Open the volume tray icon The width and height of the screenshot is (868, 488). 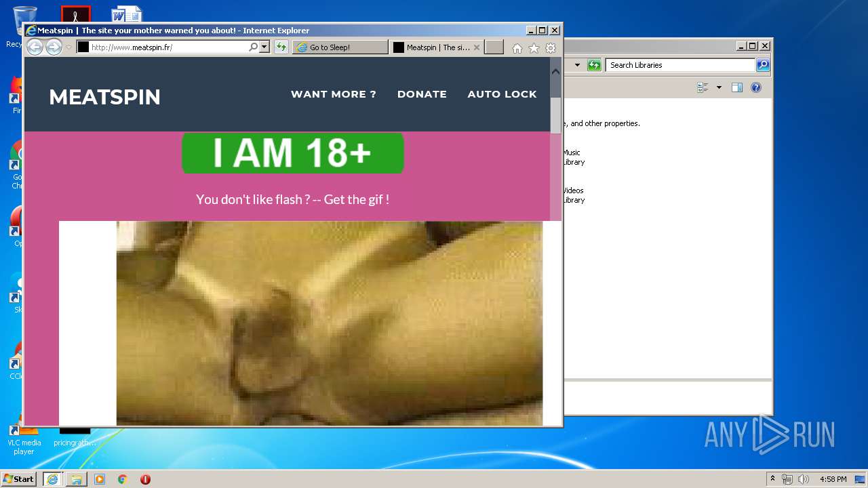(804, 479)
